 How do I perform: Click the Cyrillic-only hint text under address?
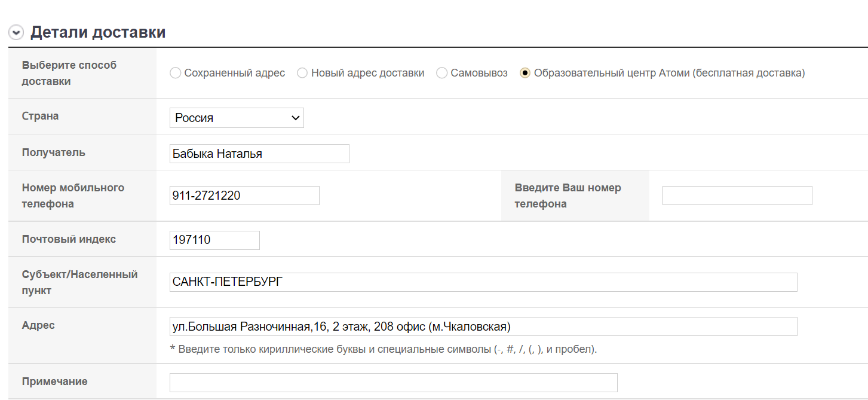click(x=384, y=349)
